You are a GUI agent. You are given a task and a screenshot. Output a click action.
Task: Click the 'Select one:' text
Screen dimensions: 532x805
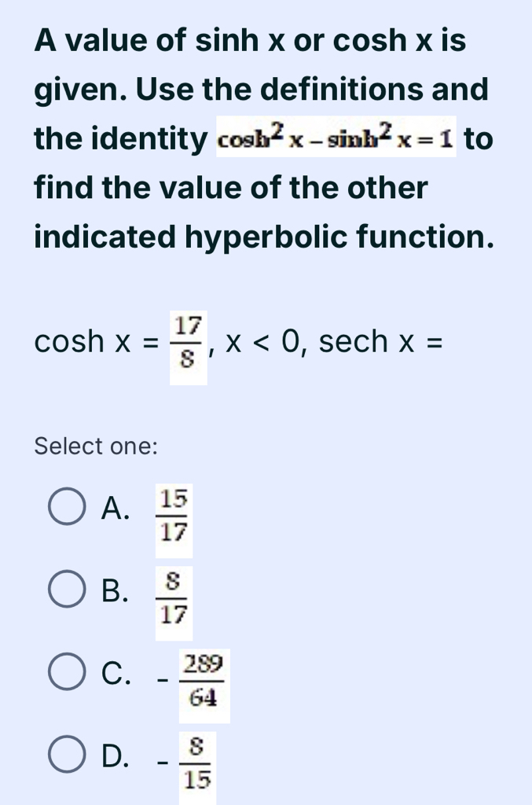point(97,447)
